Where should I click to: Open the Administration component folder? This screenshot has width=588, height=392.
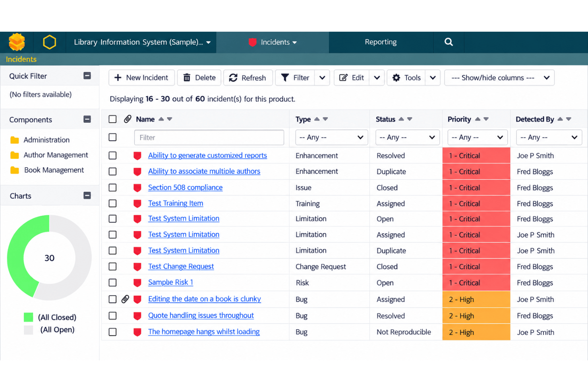tap(40, 140)
